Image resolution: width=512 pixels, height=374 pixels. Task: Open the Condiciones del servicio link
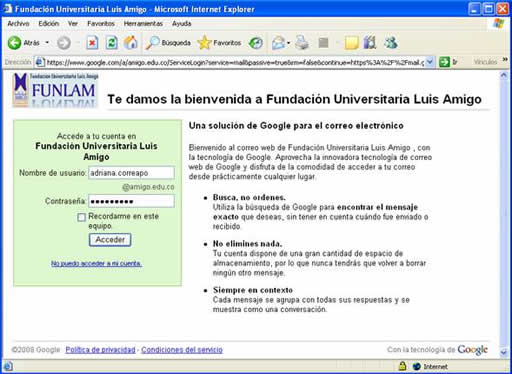click(182, 350)
